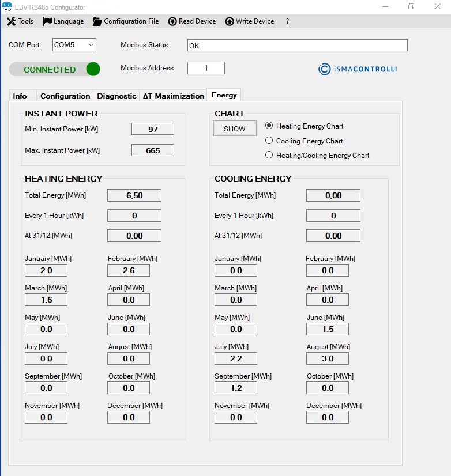Open the ΔT Maximization tab
The height and width of the screenshot is (476, 451).
pyautogui.click(x=174, y=96)
